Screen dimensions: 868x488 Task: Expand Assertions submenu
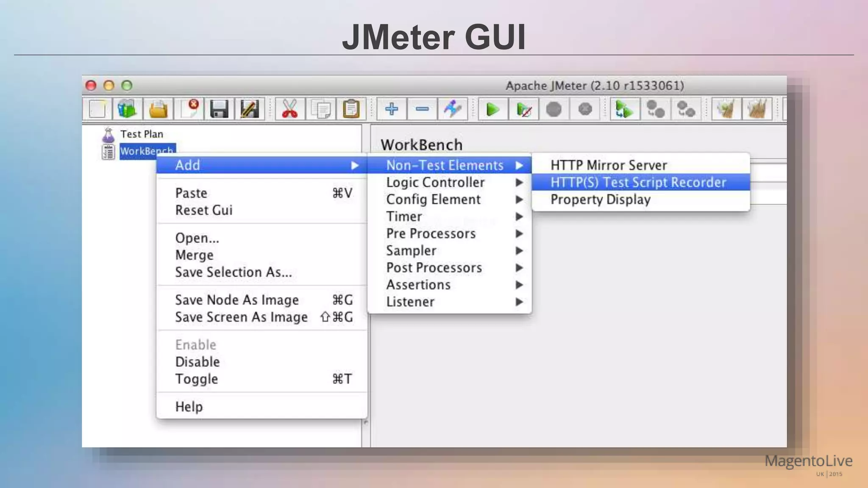tap(450, 285)
